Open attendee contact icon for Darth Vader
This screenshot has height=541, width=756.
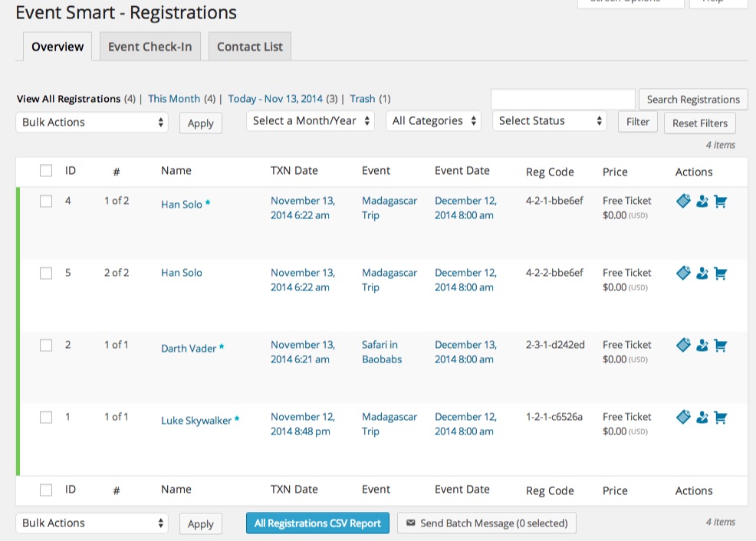(x=702, y=346)
